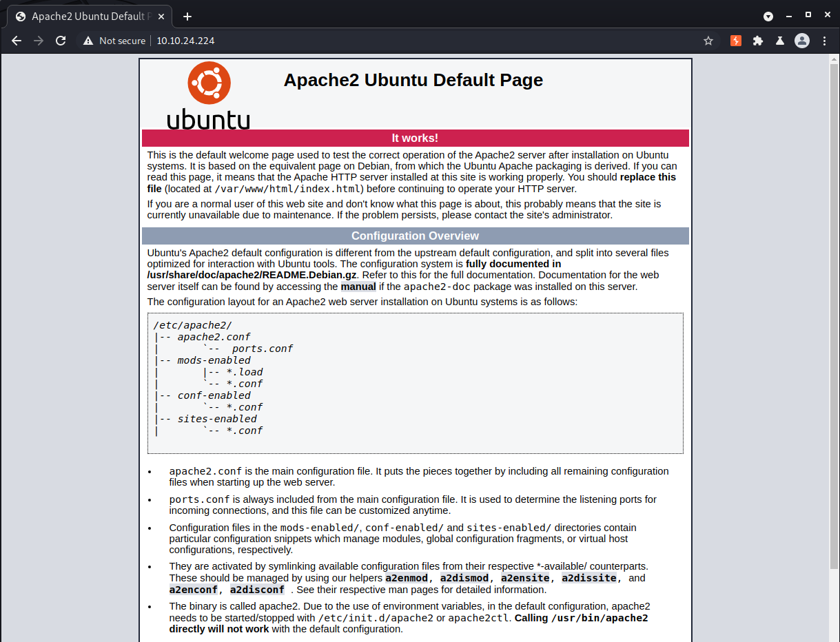Open the Not secure site info warning
The image size is (840, 642).
point(114,41)
